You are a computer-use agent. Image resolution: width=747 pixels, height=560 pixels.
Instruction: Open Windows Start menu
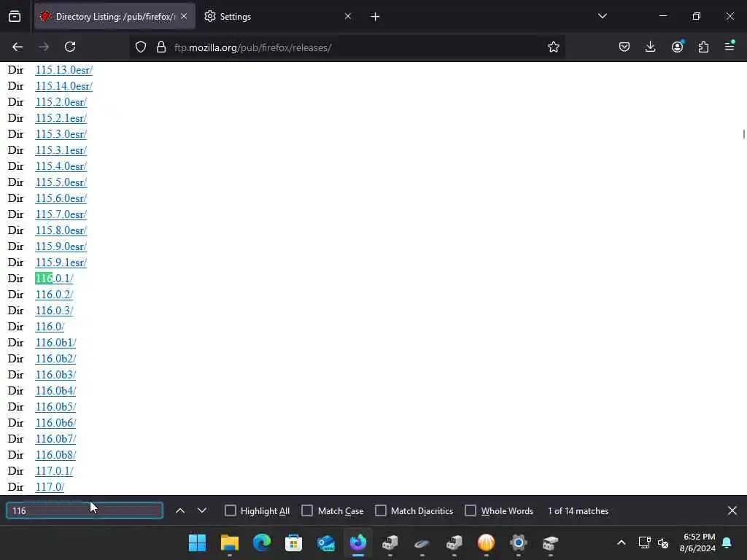click(197, 542)
